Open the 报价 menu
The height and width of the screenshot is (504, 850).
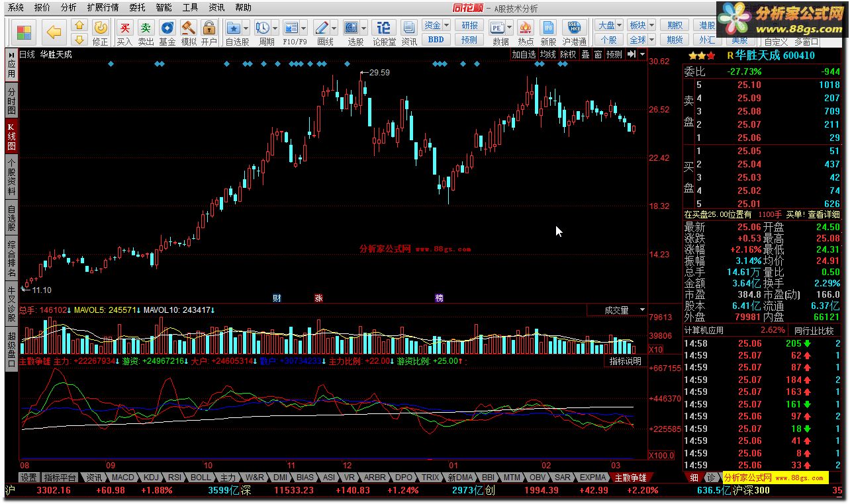point(42,8)
